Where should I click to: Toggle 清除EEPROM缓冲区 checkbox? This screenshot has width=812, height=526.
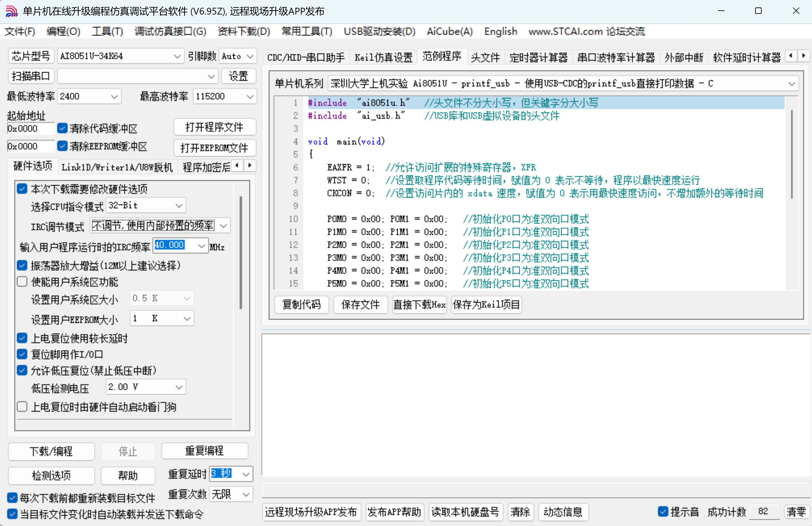(62, 146)
